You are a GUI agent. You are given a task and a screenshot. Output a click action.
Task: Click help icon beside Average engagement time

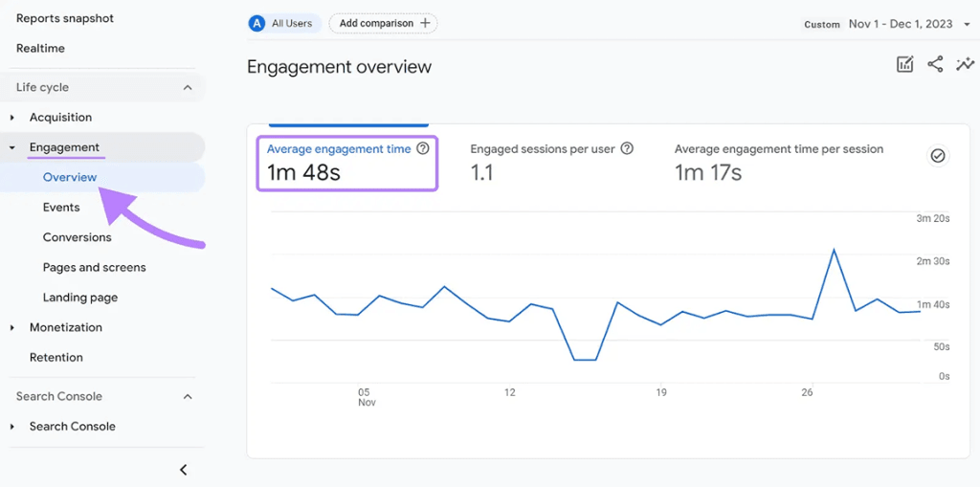pos(423,149)
